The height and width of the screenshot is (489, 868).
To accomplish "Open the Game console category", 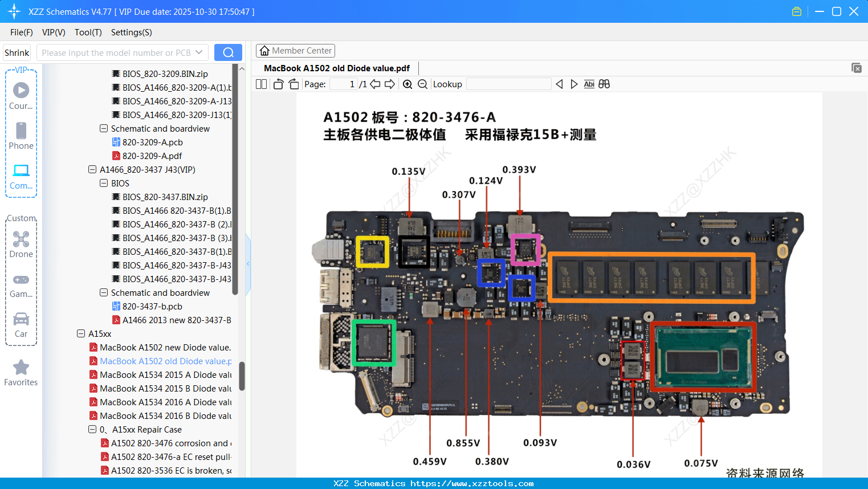I will tap(21, 285).
